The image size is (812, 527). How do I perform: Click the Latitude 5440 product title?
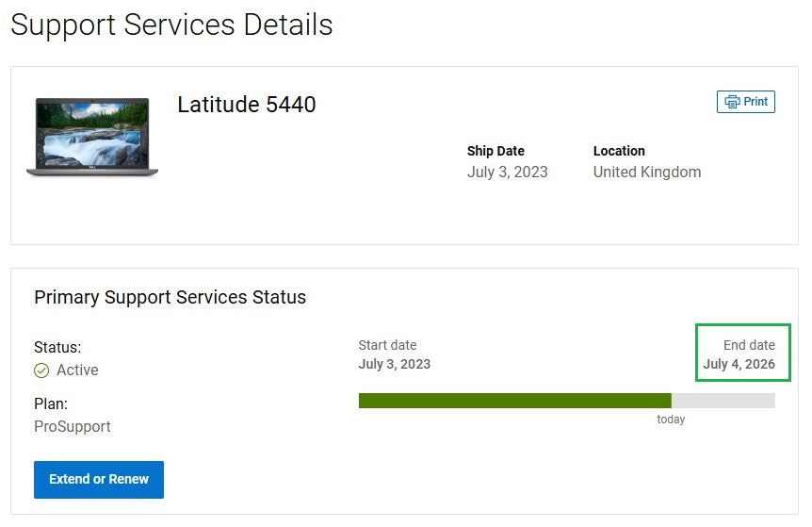click(x=247, y=106)
